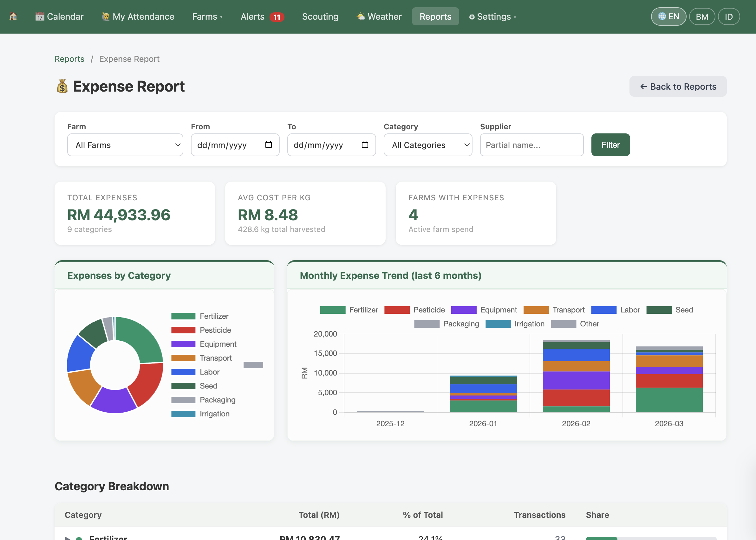Expand the Farms menu

click(207, 16)
